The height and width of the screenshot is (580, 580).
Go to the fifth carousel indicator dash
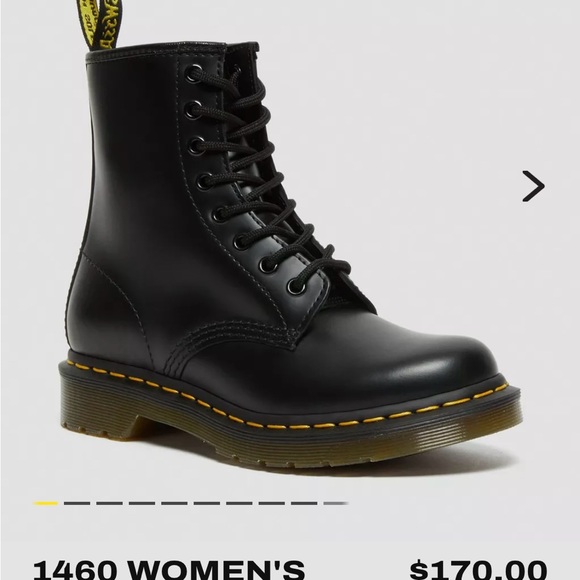point(174,503)
